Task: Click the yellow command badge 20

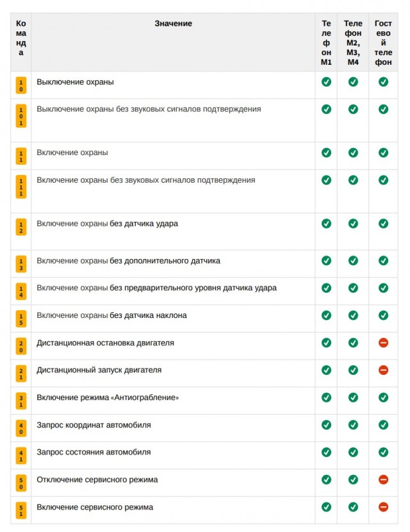Action: click(x=21, y=346)
